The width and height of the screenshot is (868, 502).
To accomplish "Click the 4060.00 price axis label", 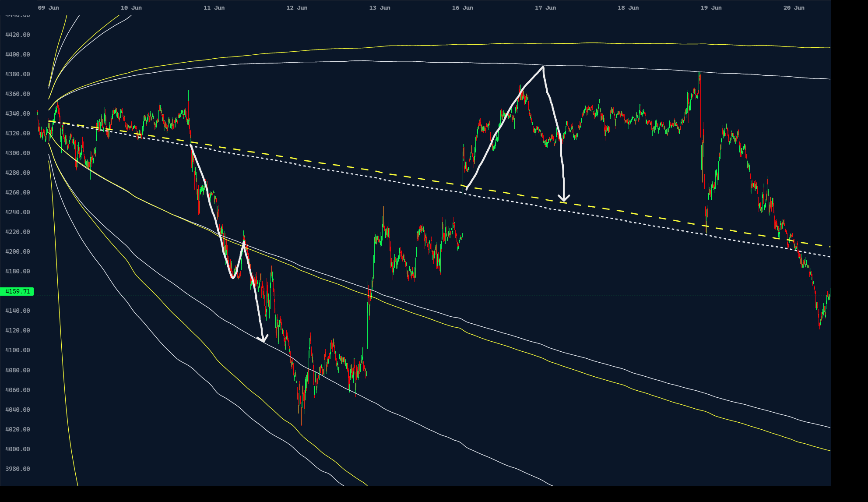I will click(18, 390).
